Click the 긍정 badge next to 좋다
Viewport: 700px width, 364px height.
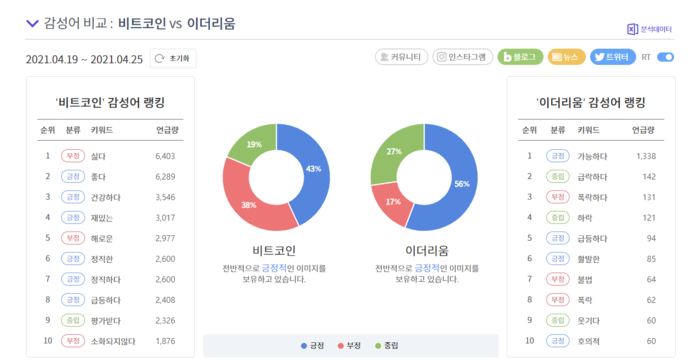point(73,176)
